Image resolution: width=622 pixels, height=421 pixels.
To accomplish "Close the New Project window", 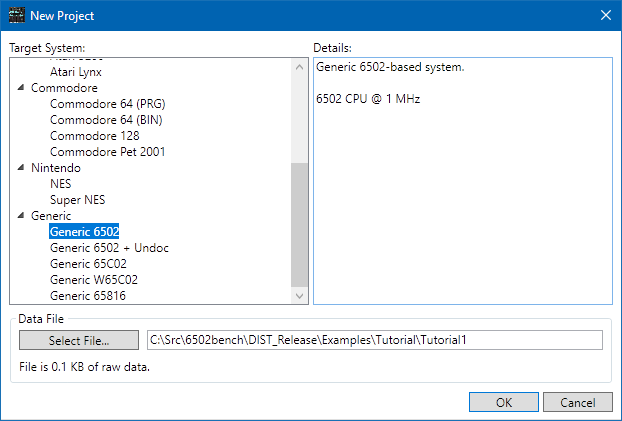I will coord(606,15).
